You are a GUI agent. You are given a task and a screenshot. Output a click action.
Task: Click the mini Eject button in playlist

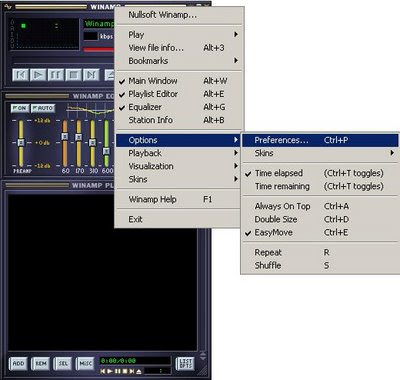coord(139,371)
